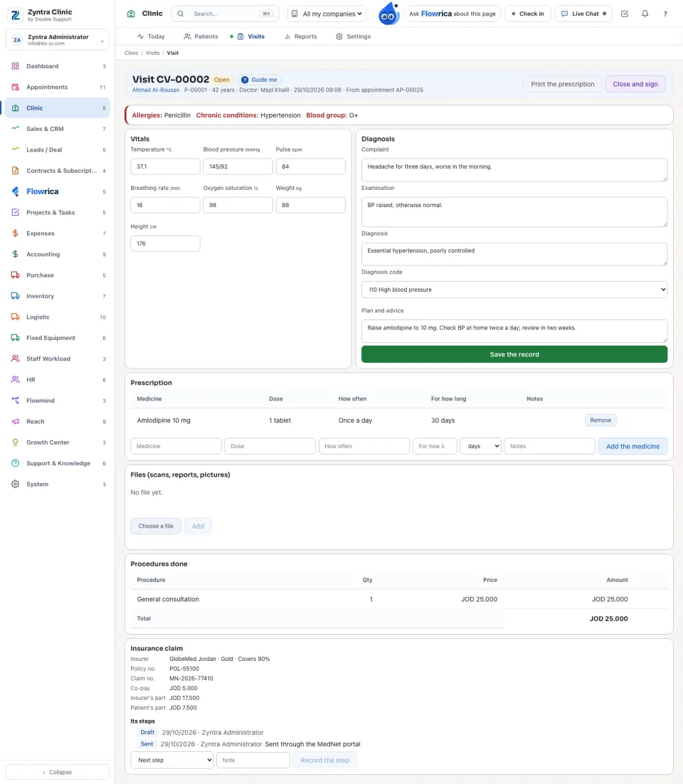Screen dimensions: 683x784
Task: Open the Fixed Equipment sidebar icon
Action: click(16, 338)
